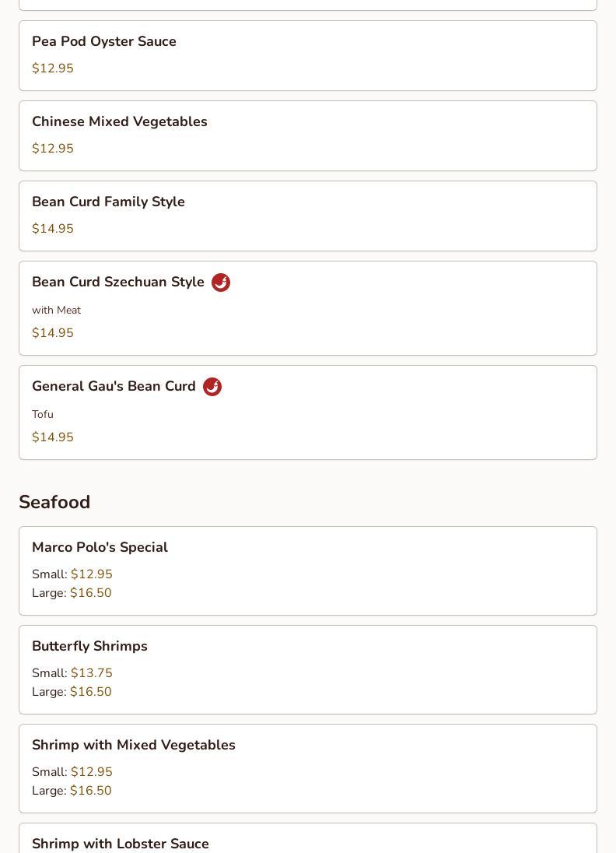Click the Seafood section heading
616x853 pixels.
pos(54,502)
